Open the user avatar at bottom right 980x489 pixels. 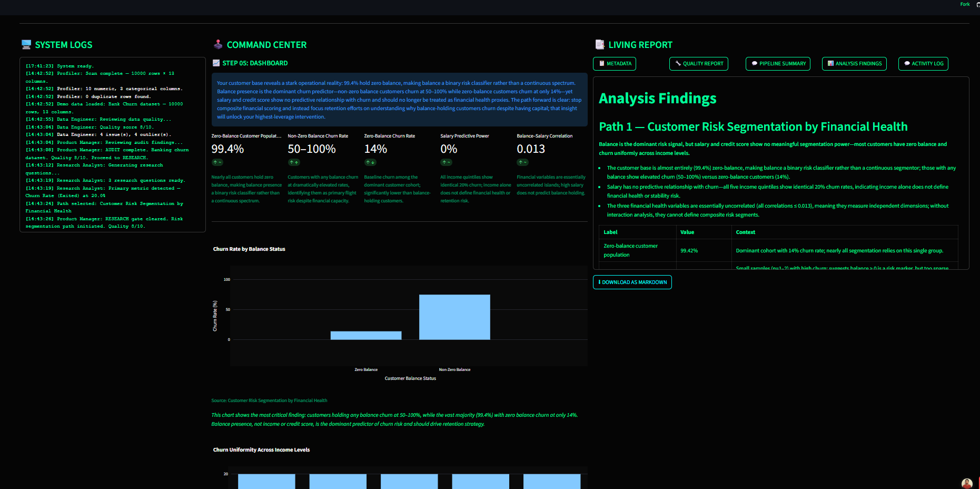967,483
